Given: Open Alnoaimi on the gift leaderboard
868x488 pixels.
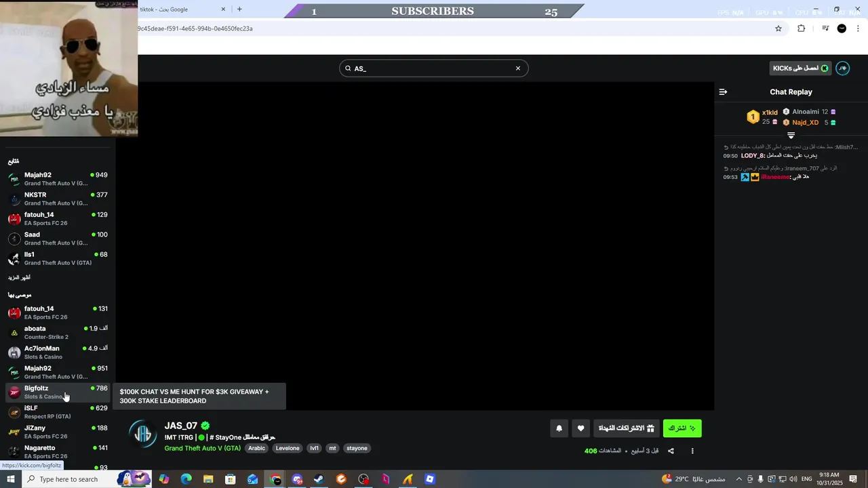Looking at the screenshot, I should click(806, 112).
